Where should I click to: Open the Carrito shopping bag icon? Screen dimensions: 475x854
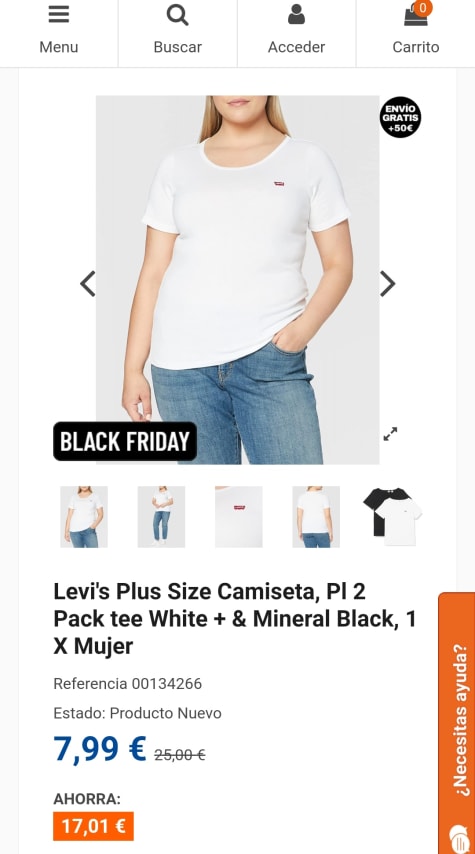(x=416, y=16)
